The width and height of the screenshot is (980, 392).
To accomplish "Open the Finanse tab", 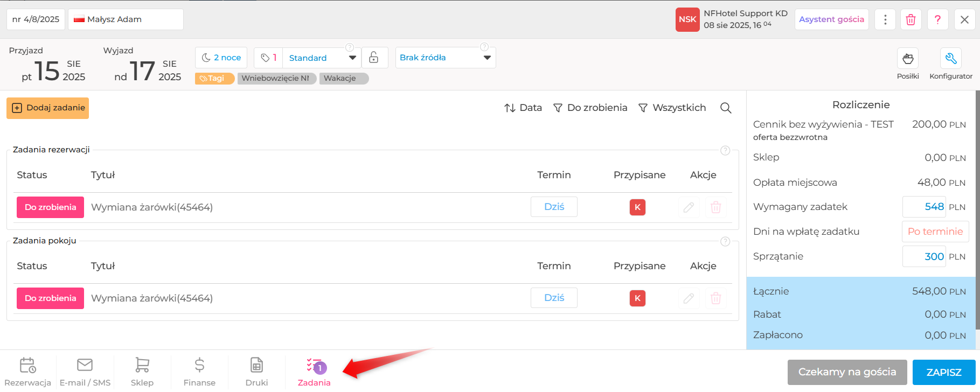I will click(199, 372).
